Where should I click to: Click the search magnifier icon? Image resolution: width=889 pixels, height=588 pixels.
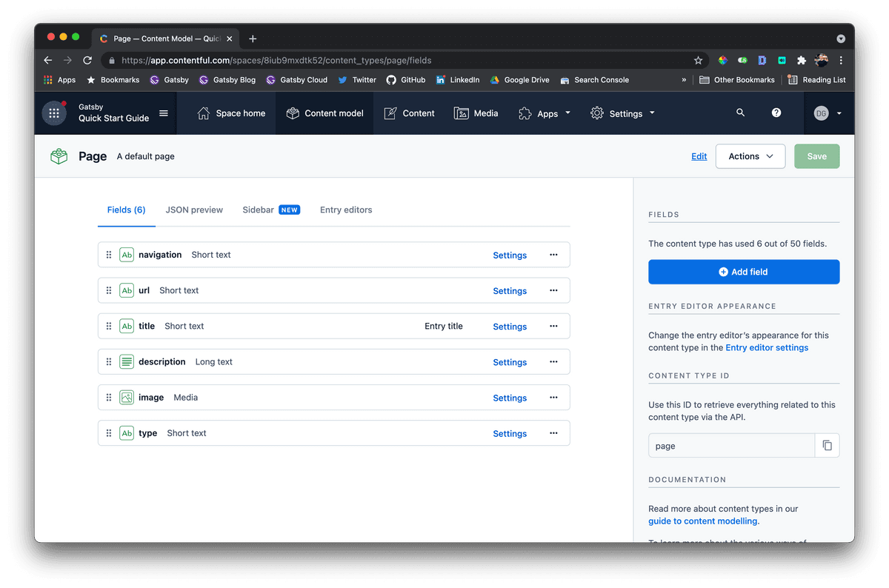point(740,113)
